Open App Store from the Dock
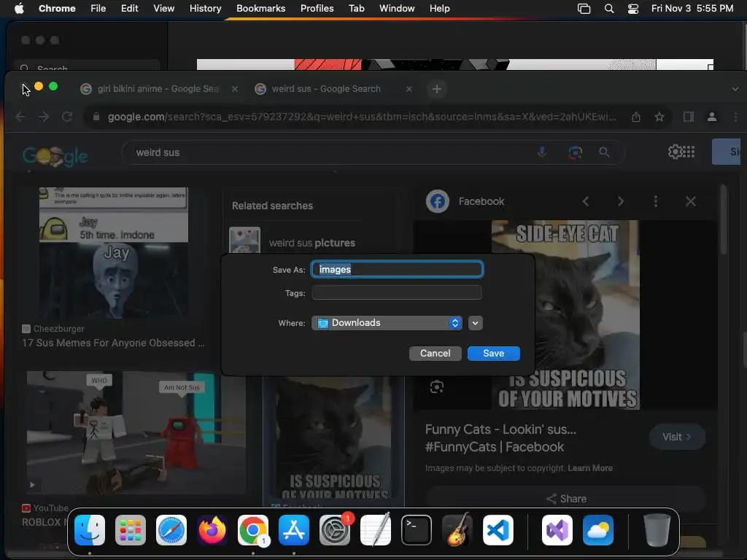747x560 pixels. (x=294, y=530)
